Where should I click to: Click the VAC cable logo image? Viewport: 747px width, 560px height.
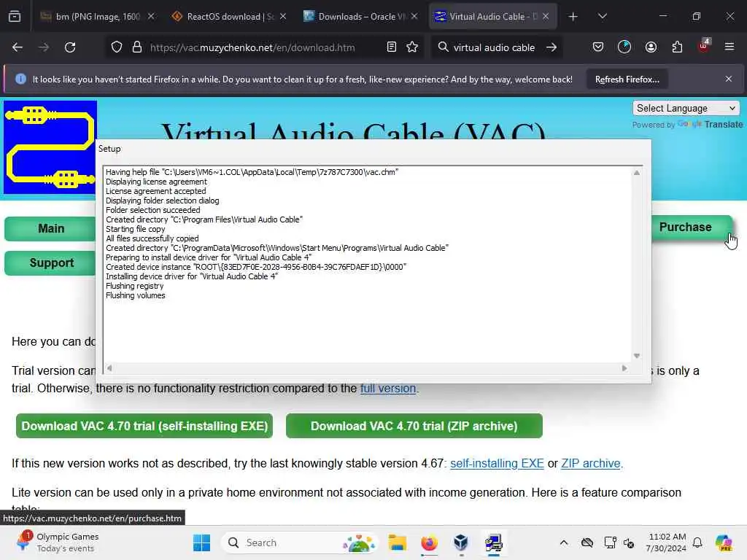[x=50, y=147]
